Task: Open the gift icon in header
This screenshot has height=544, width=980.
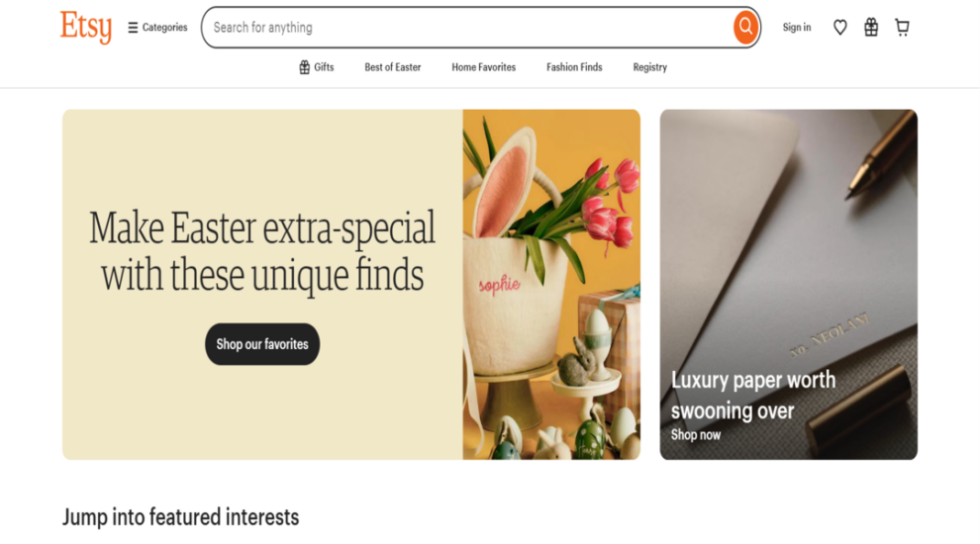Action: click(871, 28)
